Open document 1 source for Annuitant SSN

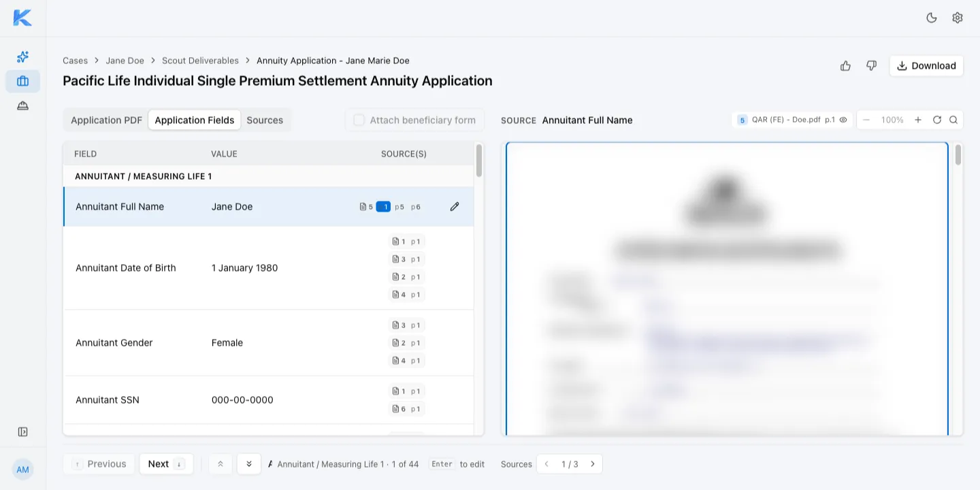point(406,391)
